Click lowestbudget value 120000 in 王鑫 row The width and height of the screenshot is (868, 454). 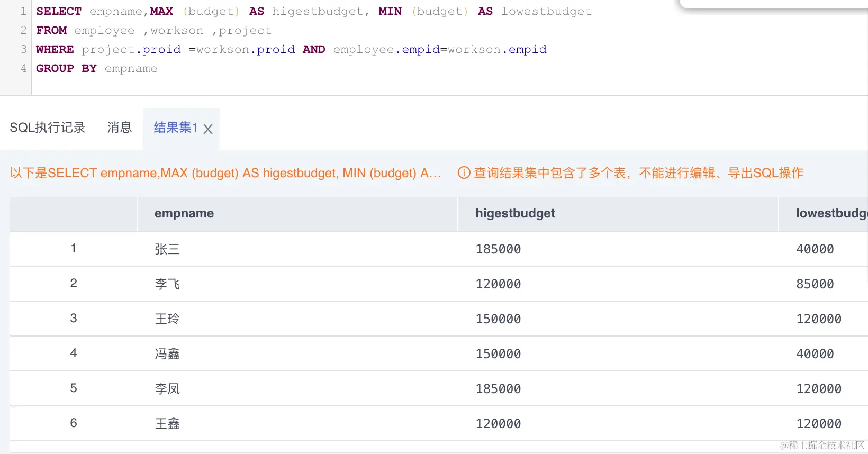click(x=819, y=423)
